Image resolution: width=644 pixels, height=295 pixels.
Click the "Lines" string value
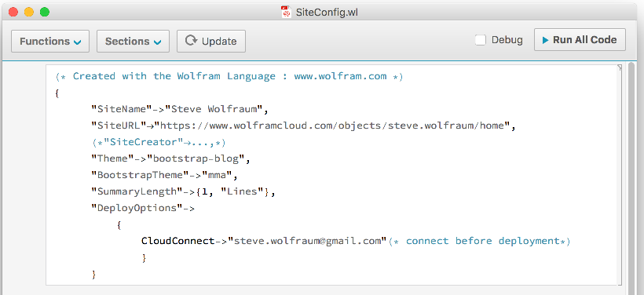click(242, 191)
